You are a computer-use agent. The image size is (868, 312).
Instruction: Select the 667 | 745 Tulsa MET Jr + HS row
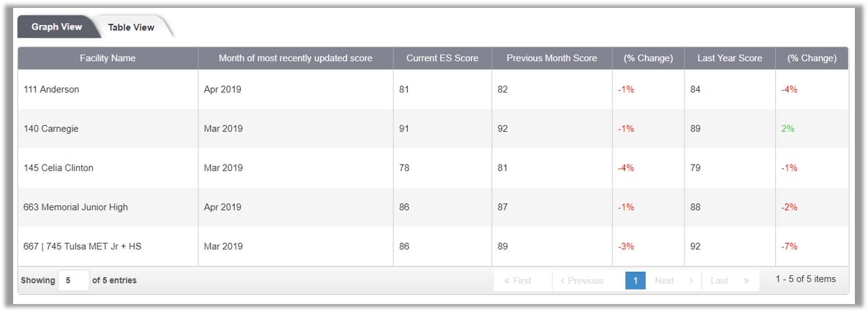tap(433, 246)
